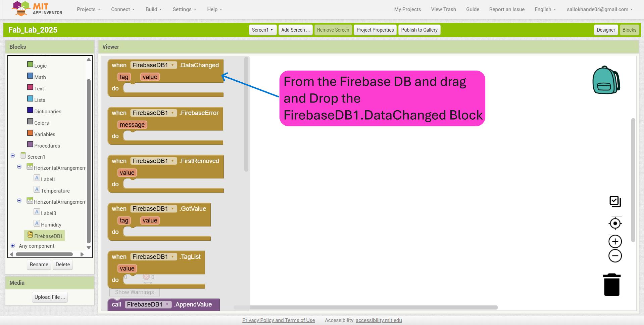
Task: Open Privacy Policy and Terms of Use
Action: 279,320
